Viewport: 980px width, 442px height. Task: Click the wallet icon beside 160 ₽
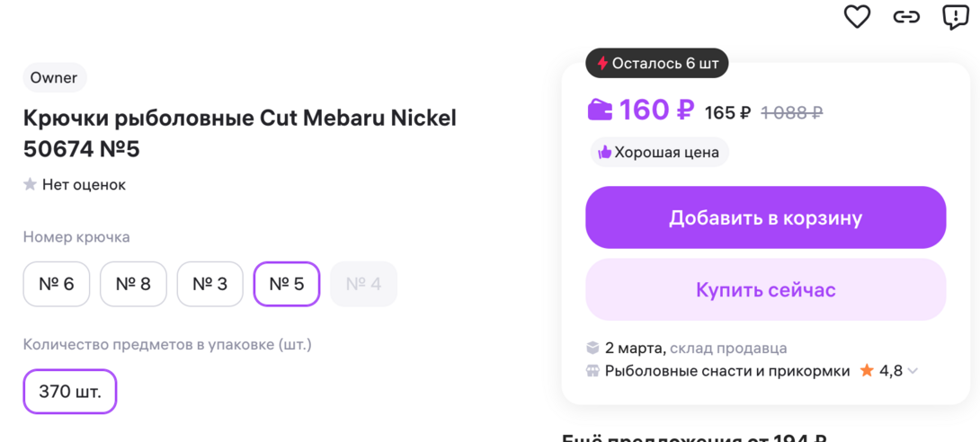(599, 110)
